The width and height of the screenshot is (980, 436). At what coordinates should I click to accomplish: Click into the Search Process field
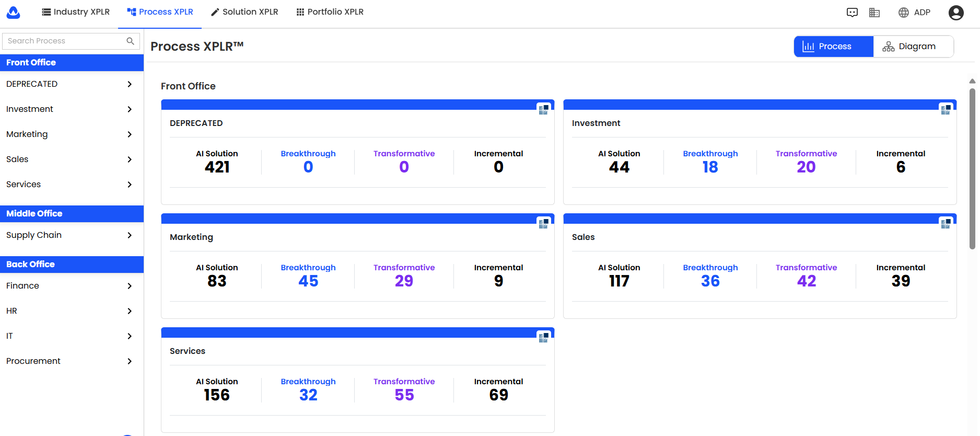point(63,41)
